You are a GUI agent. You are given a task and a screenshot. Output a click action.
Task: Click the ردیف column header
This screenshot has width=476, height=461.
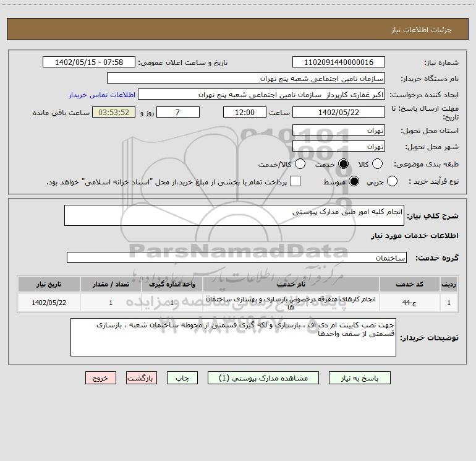(x=449, y=284)
